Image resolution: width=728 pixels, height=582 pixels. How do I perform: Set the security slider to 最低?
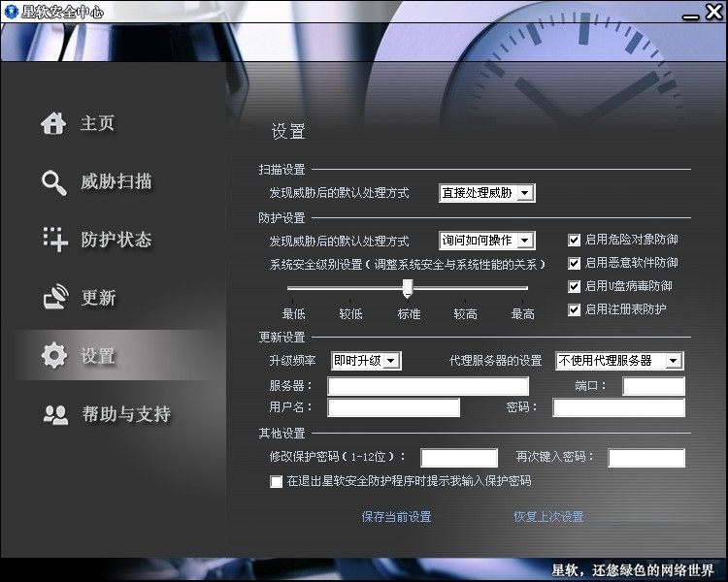coord(293,314)
